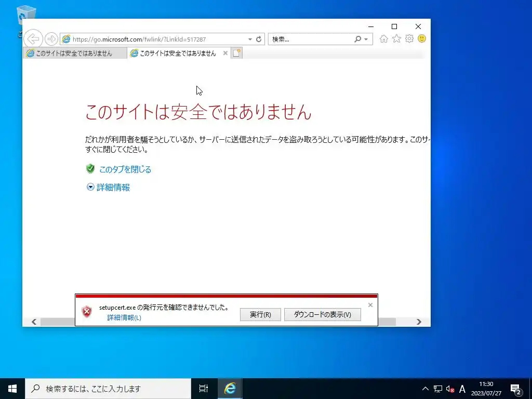This screenshot has height=399, width=532.
Task: Expand the search provider dropdown arrow
Action: [x=366, y=39]
